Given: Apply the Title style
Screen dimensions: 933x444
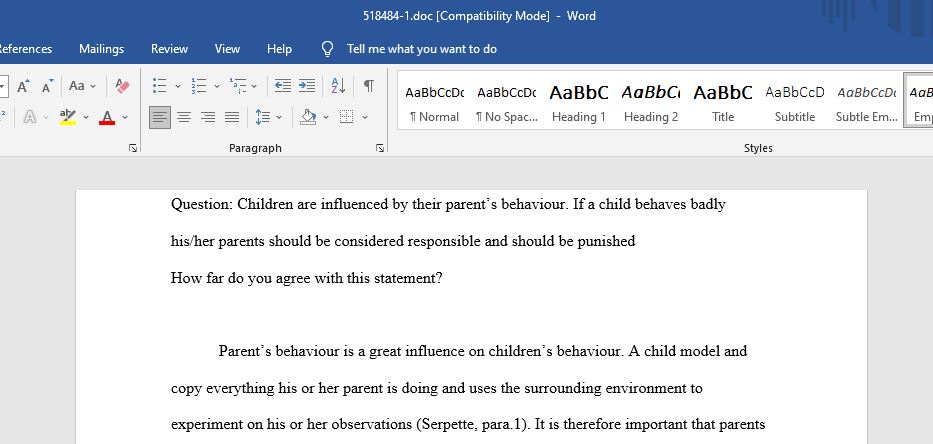Looking at the screenshot, I should pos(723,100).
